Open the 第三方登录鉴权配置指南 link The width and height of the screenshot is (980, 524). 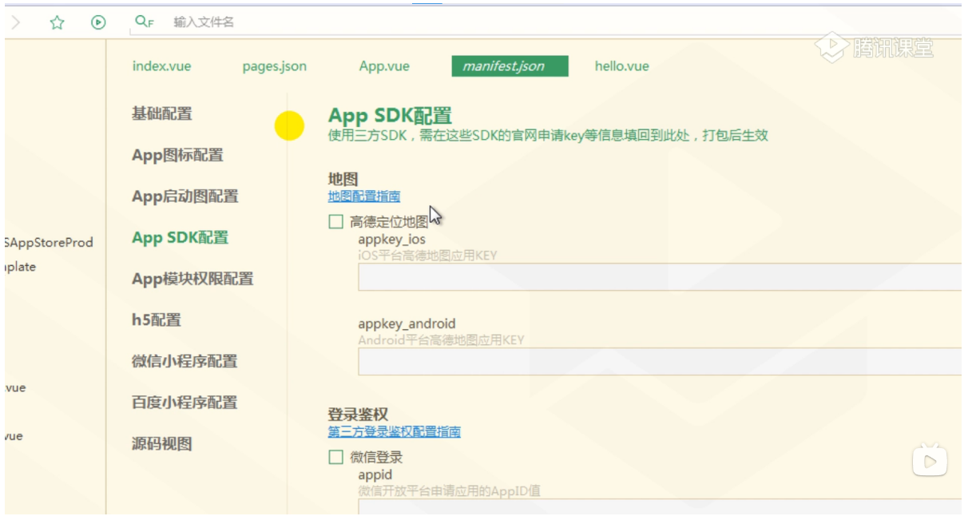(394, 431)
